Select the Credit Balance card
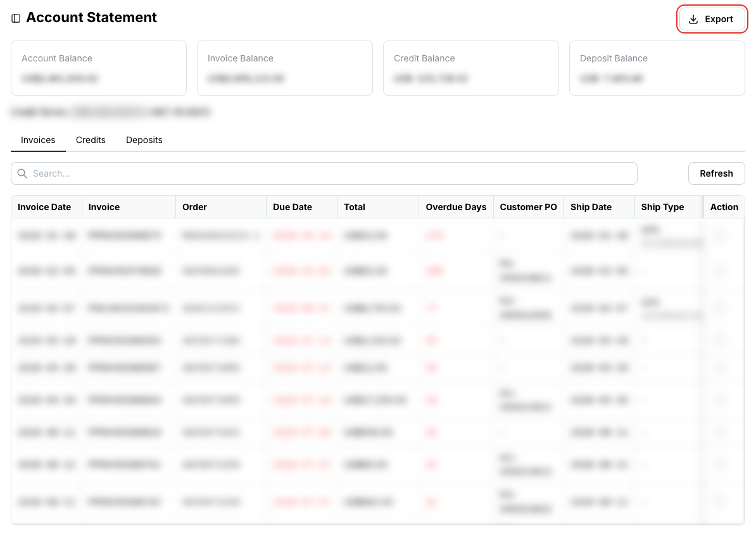This screenshot has height=533, width=756. click(x=471, y=68)
